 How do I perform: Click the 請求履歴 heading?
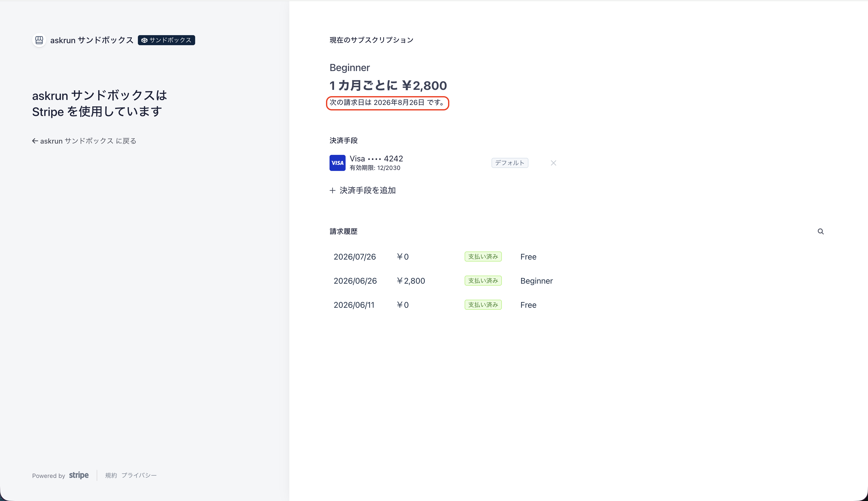pos(343,232)
